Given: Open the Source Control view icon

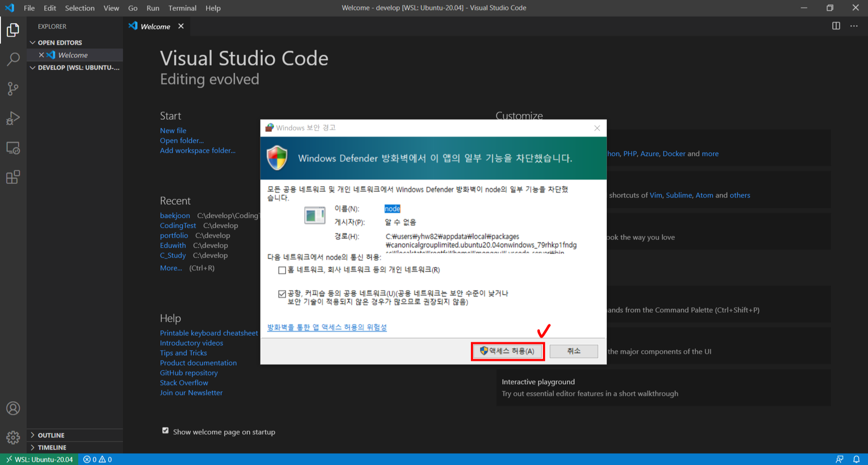Looking at the screenshot, I should tap(13, 89).
